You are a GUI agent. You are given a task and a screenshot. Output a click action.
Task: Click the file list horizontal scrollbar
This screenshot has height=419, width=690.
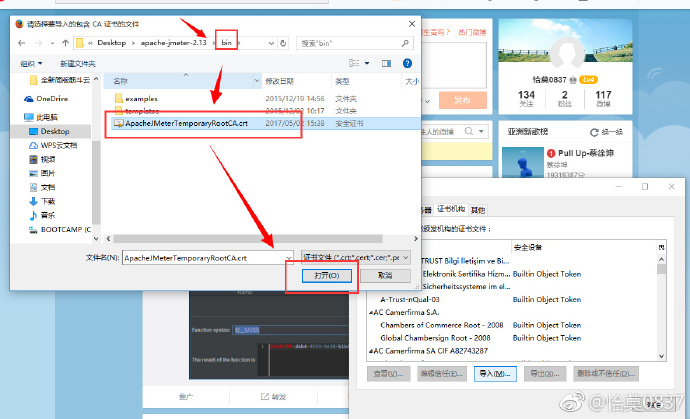[248, 239]
